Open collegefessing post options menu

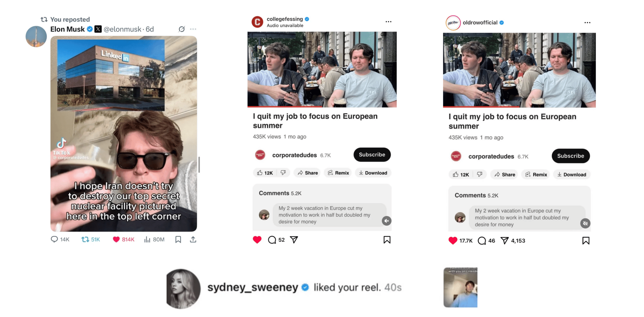[388, 22]
